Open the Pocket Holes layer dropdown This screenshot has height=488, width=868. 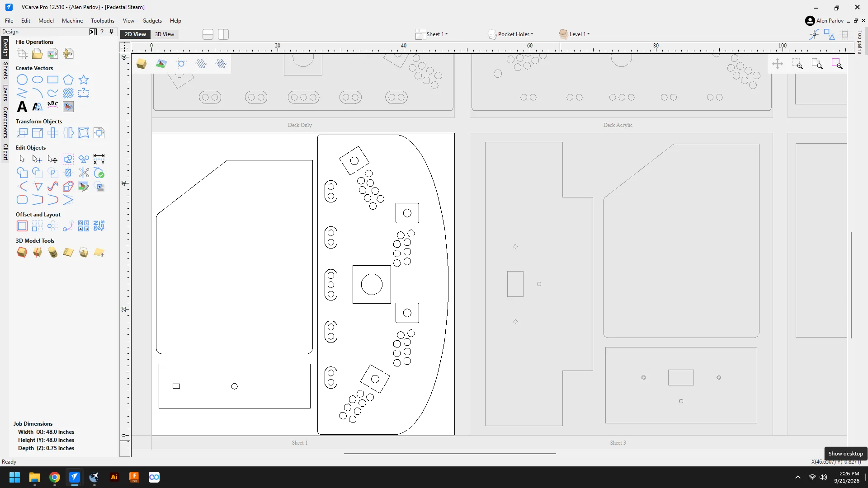(x=511, y=34)
